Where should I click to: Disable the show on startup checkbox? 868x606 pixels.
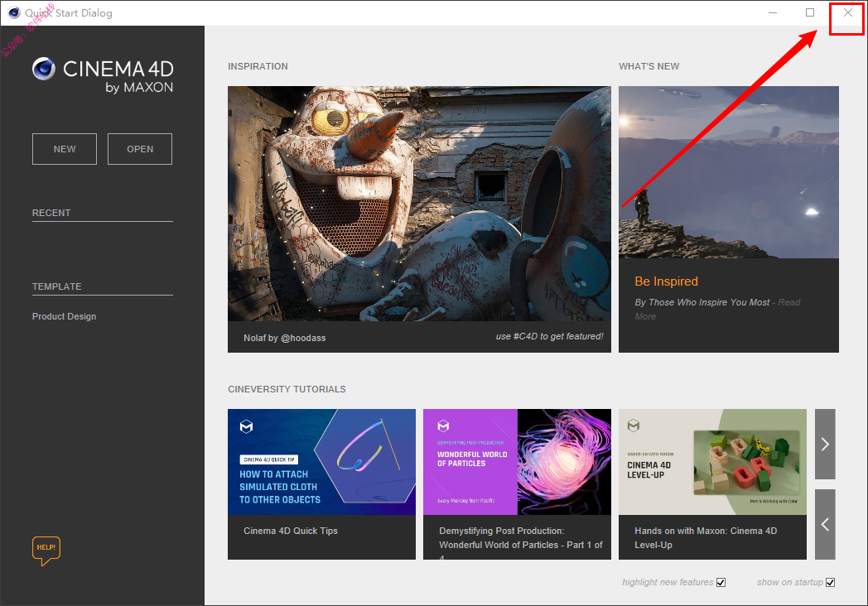[x=831, y=582]
